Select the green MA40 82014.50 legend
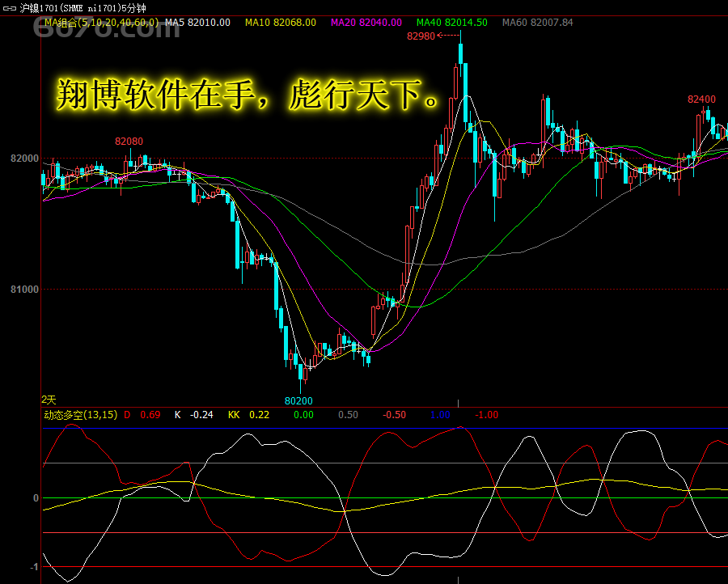This screenshot has width=728, height=584. tap(451, 23)
